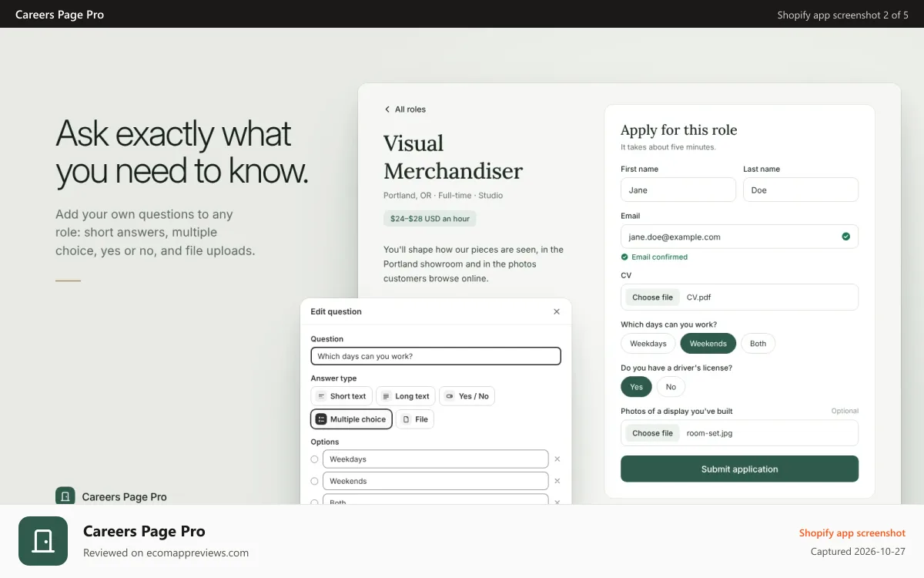Click the Email input field
The height and width of the screenshot is (578, 924).
pyautogui.click(x=739, y=237)
